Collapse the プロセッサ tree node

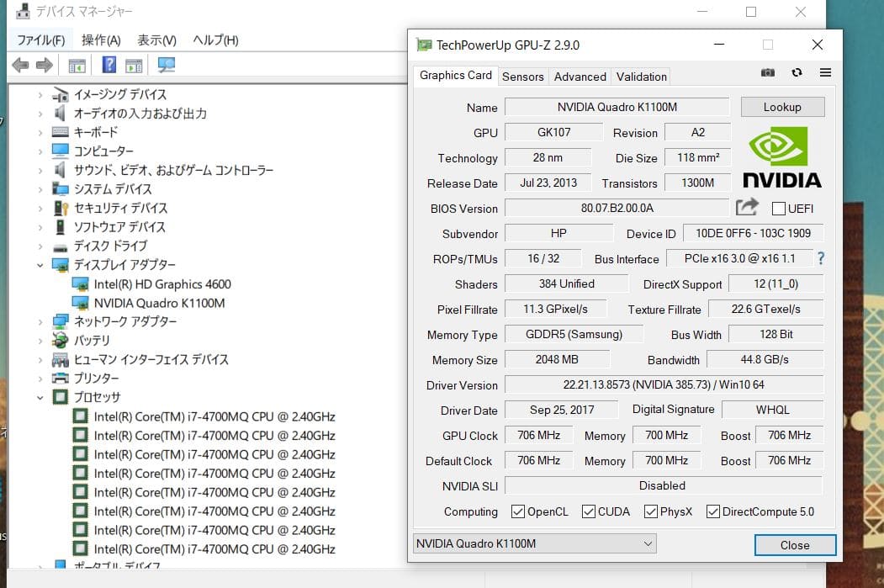pos(40,397)
